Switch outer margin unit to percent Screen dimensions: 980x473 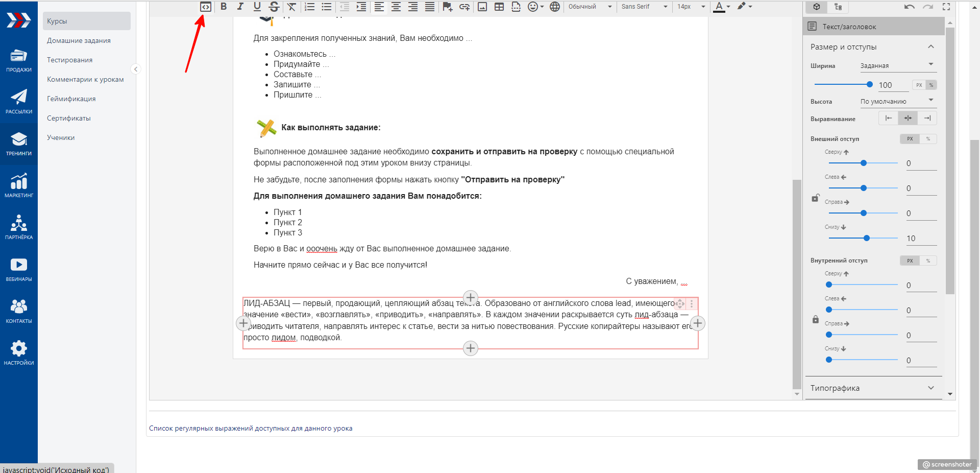(928, 139)
